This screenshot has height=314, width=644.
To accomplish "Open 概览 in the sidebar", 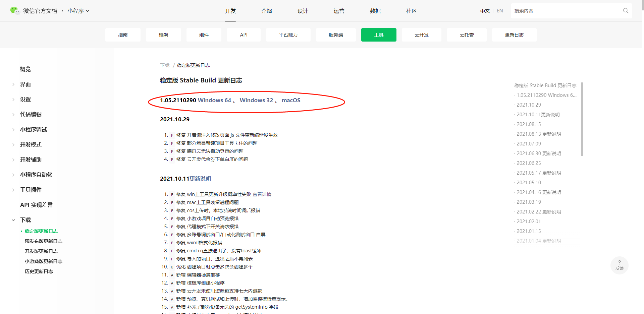I will 25,69.
